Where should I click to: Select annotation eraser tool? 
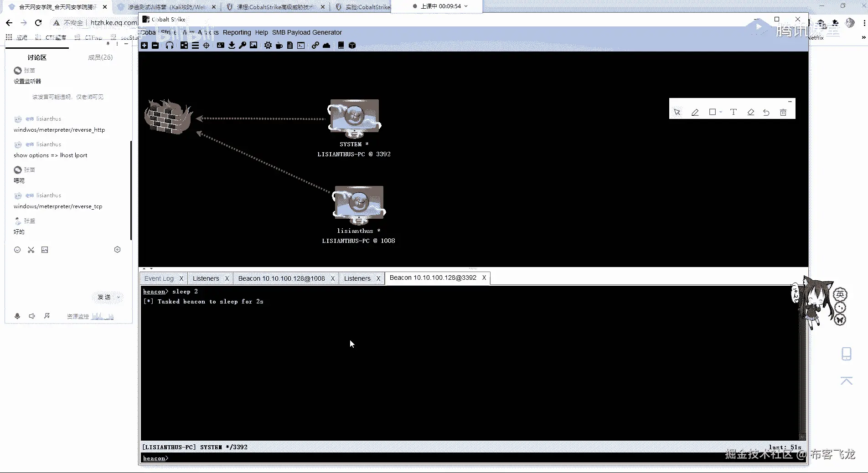click(750, 112)
